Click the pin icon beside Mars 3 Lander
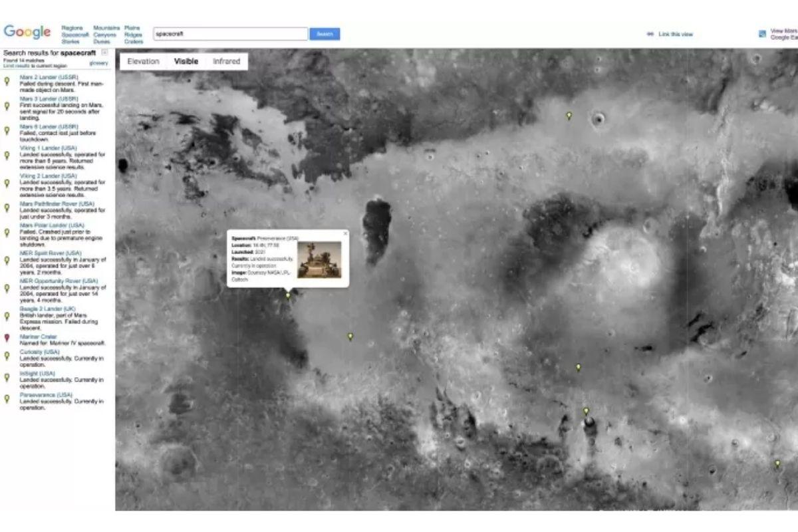 (x=7, y=106)
